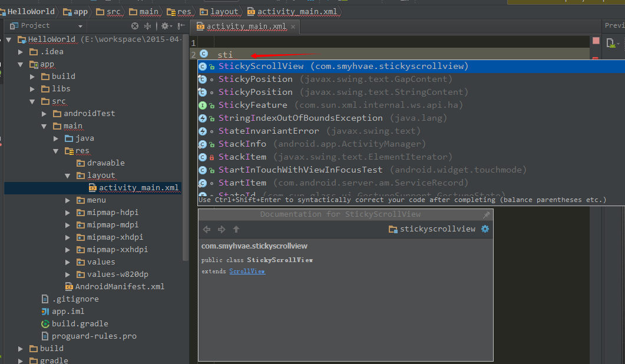Select StickyPosition from StringContent suggestion
Image resolution: width=625 pixels, height=364 pixels.
click(x=411, y=92)
